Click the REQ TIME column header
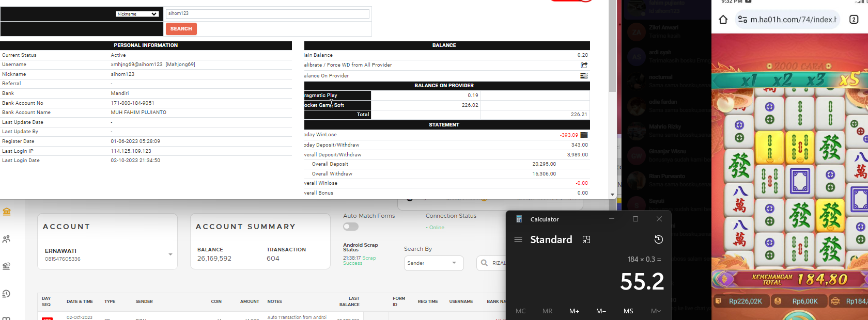Screen dimensions: 868x320 click(x=428, y=301)
